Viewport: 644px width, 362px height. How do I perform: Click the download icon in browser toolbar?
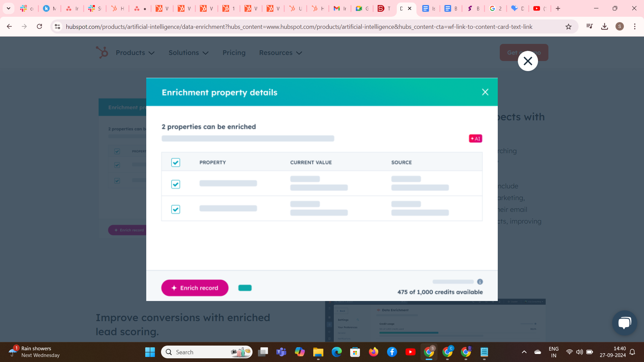click(x=604, y=26)
